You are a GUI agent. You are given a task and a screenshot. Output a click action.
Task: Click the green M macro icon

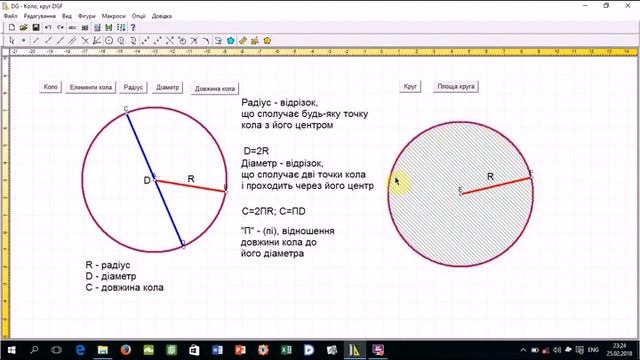coord(109,27)
